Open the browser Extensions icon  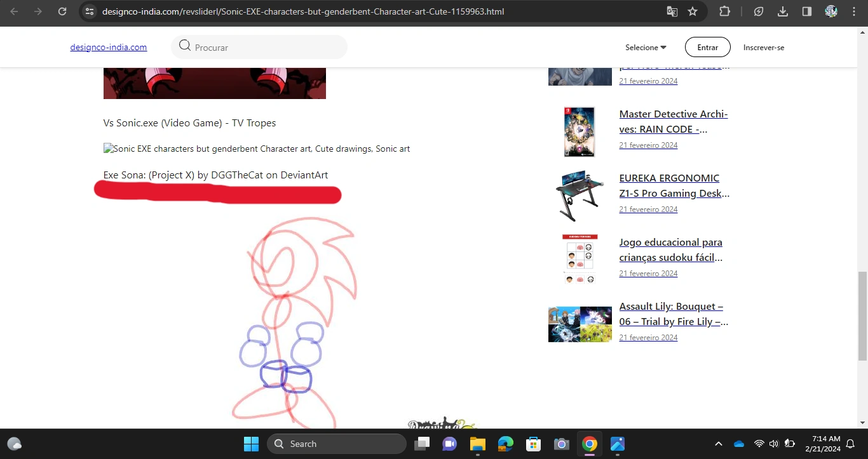tap(724, 11)
